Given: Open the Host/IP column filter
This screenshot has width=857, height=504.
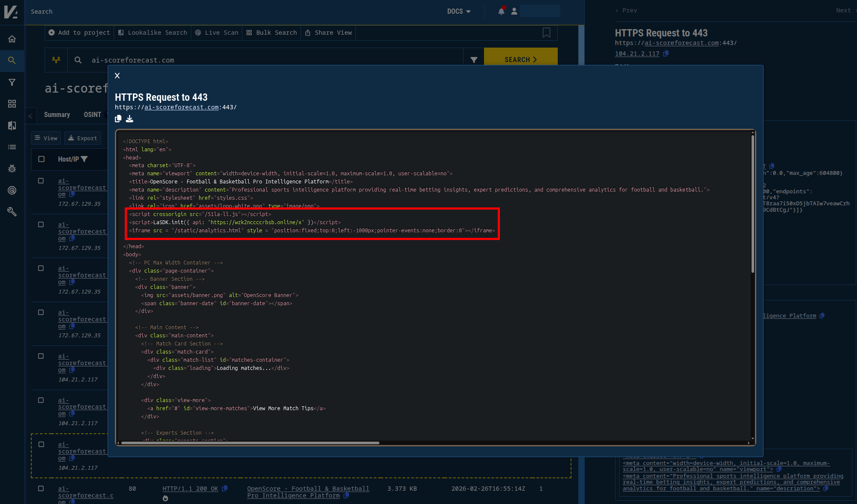Looking at the screenshot, I should click(x=85, y=159).
